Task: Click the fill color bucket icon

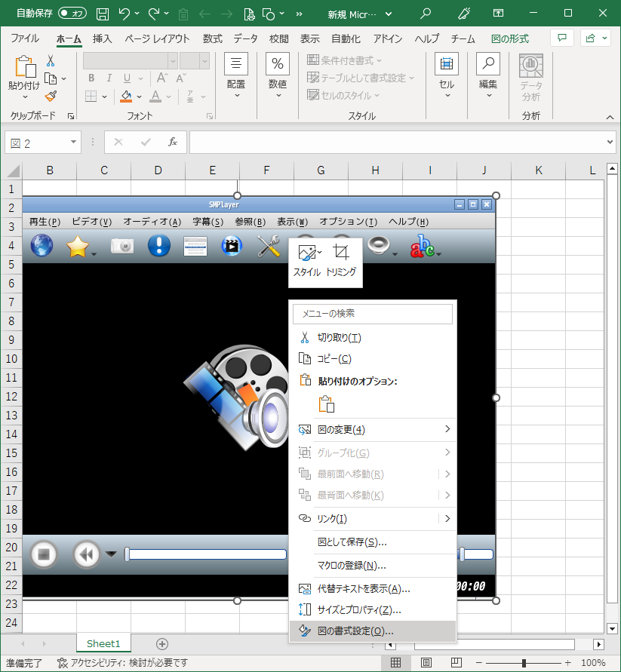Action: tap(126, 97)
